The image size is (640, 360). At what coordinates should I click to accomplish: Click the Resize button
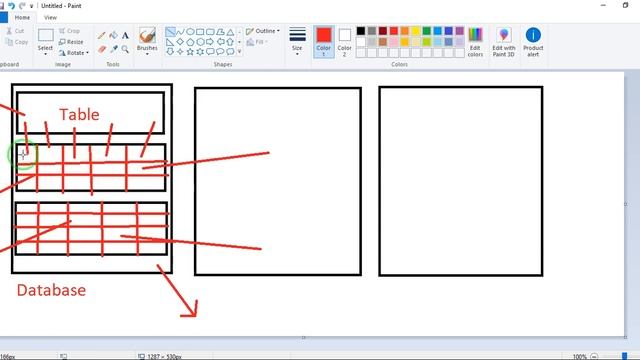point(71,42)
